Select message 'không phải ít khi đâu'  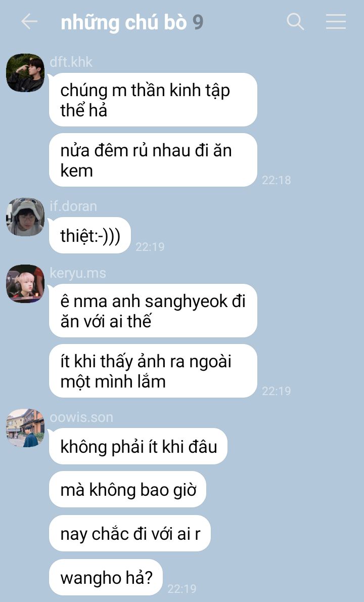coord(138,446)
